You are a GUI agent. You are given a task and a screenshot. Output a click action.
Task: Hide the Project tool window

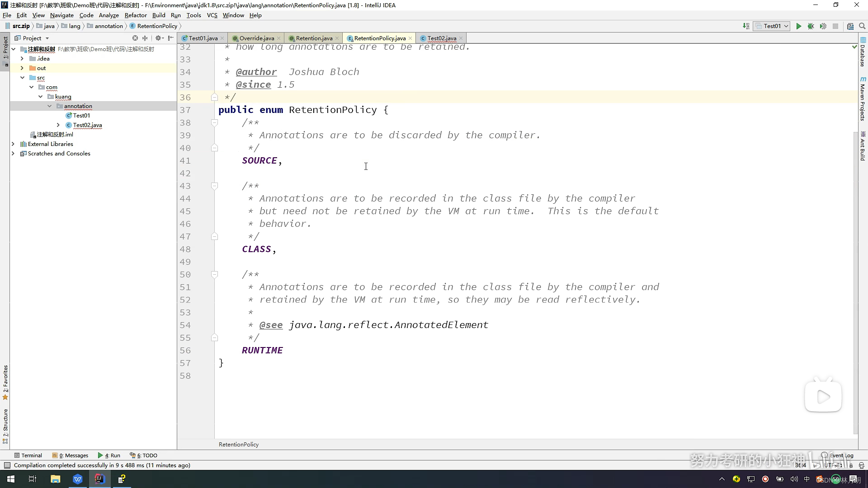[171, 38]
